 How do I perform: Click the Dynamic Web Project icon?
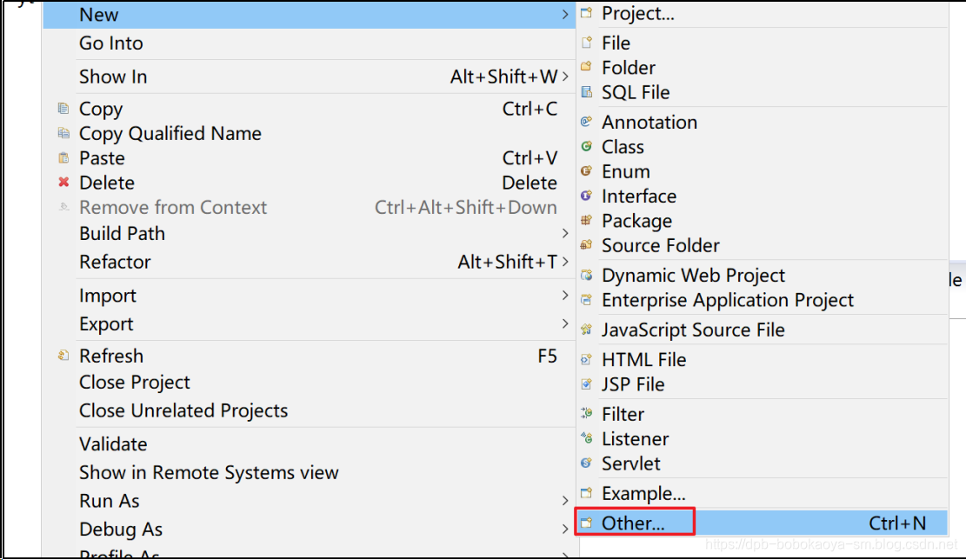[x=587, y=275]
